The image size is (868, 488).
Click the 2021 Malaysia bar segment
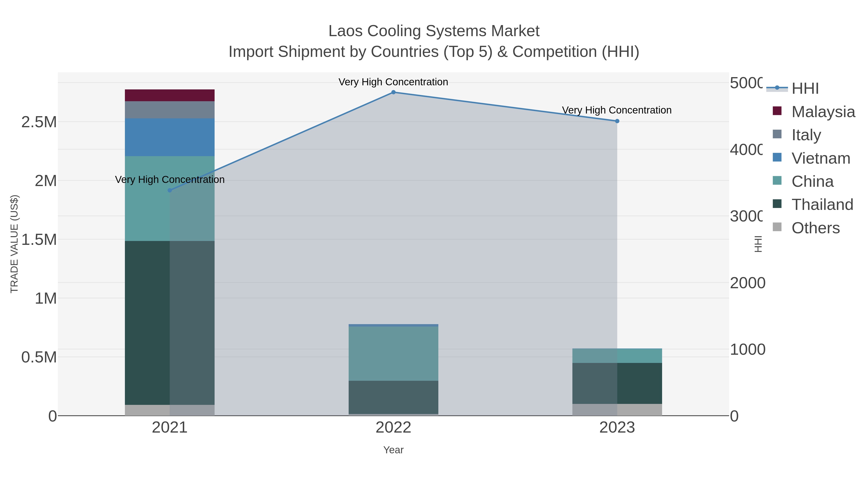point(170,95)
